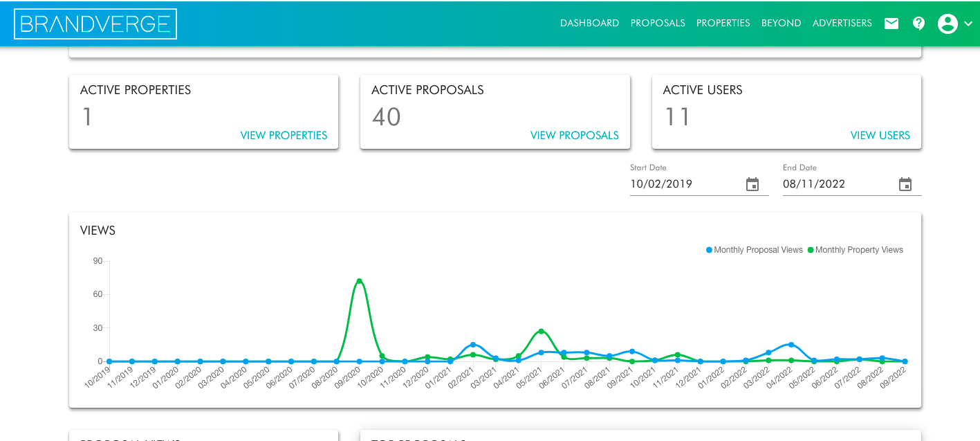Open the Beyond menu item
This screenshot has width=980, height=441.
782,23
